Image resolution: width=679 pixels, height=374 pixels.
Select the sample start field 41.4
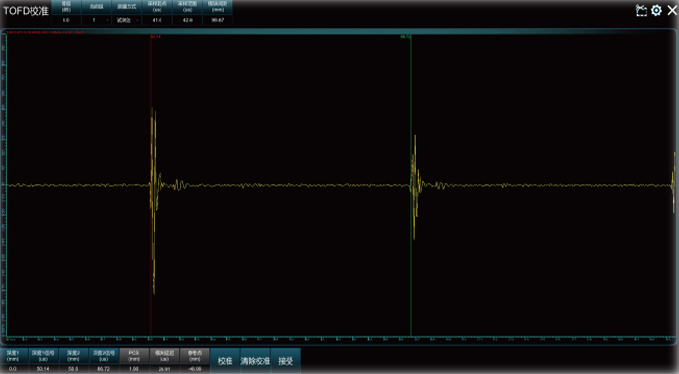157,20
